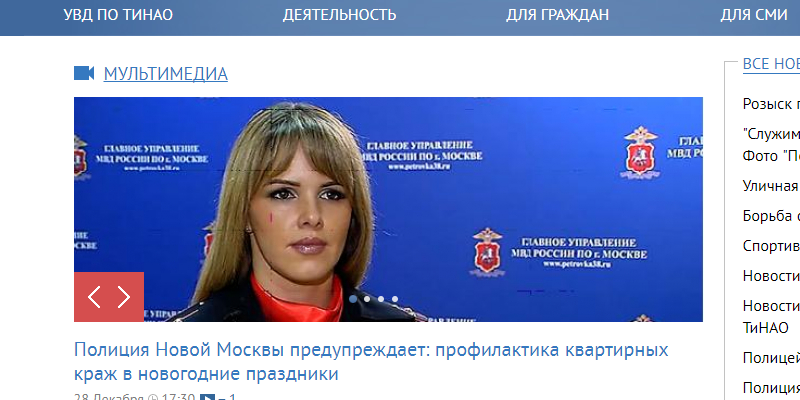
Task: Open the ДЕЯТЕЛЬНОСТЬ menu
Action: pos(339,15)
